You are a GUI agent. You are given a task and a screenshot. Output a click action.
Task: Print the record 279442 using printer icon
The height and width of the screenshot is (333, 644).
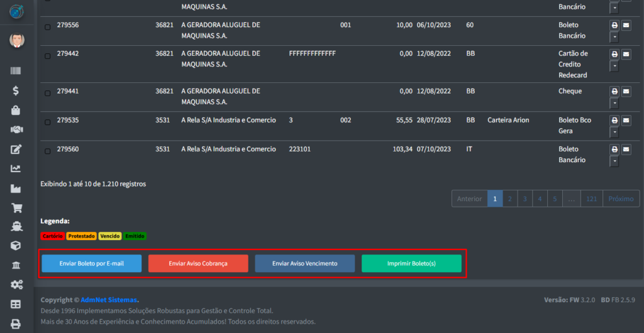pyautogui.click(x=614, y=54)
